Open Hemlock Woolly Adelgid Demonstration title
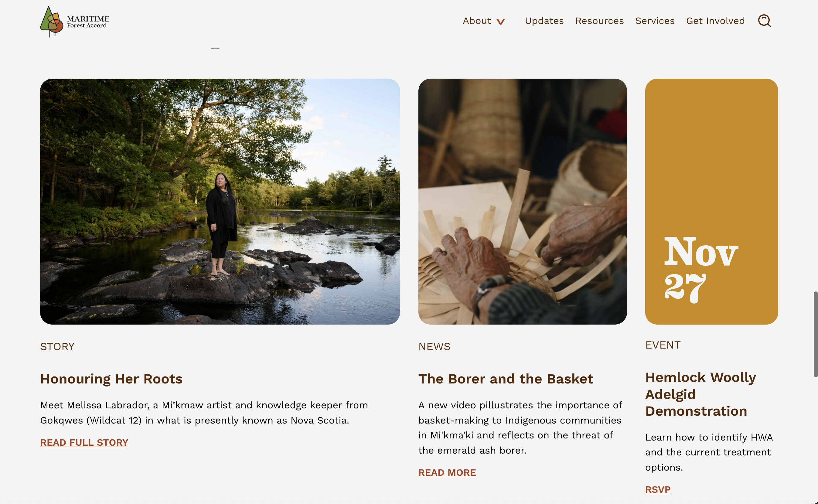This screenshot has width=818, height=504. point(700,394)
